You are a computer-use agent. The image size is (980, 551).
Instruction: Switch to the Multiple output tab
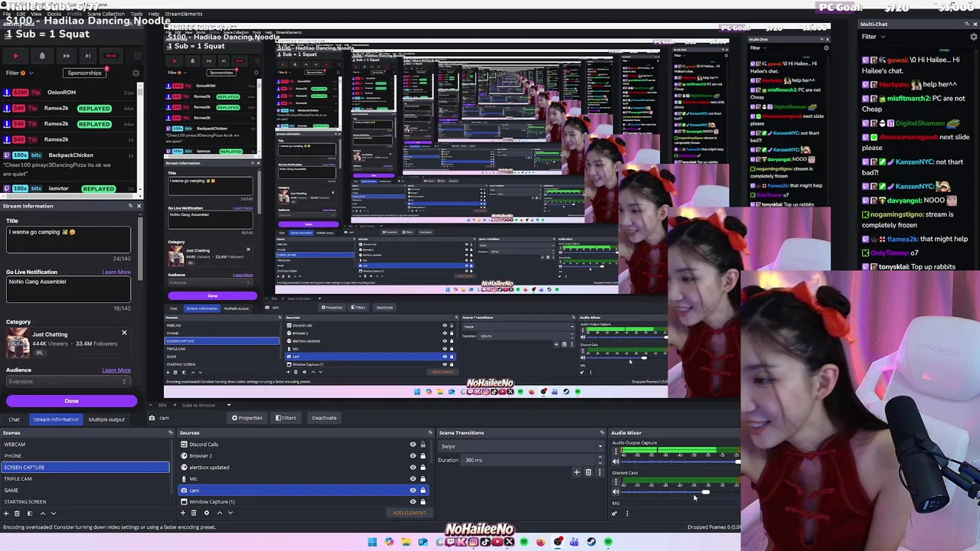(x=106, y=419)
